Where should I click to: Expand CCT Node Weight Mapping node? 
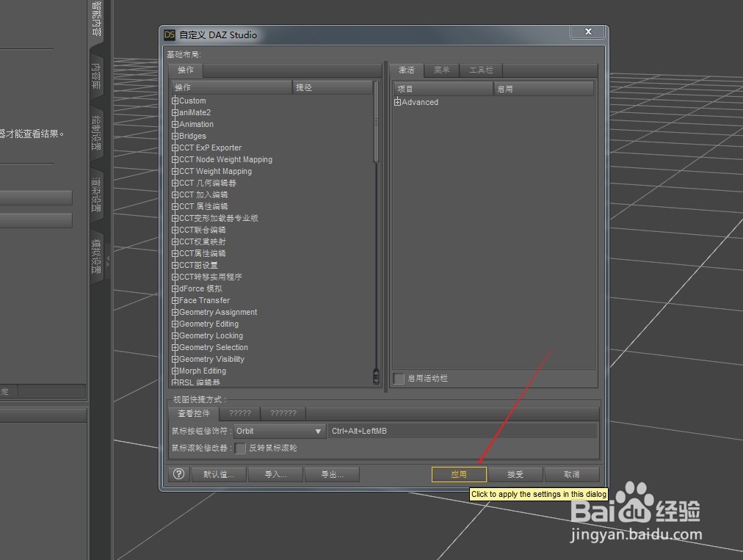(175, 160)
